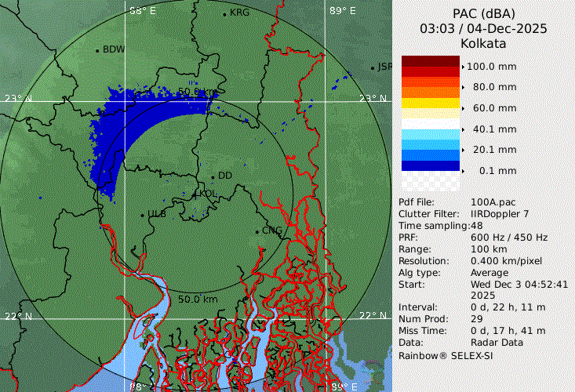Click the 03:03 / 04-Dec-2025 timestamp
Screen dimensions: 575x392
(483, 28)
